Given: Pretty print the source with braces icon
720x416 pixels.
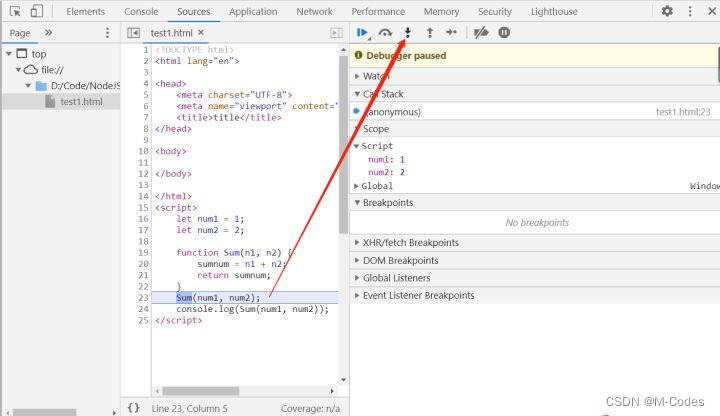Looking at the screenshot, I should tap(134, 408).
